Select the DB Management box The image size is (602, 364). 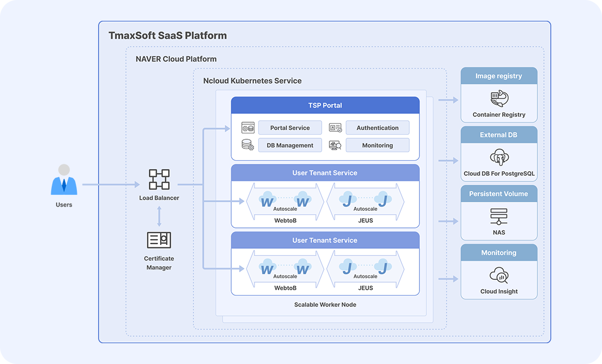pos(290,145)
